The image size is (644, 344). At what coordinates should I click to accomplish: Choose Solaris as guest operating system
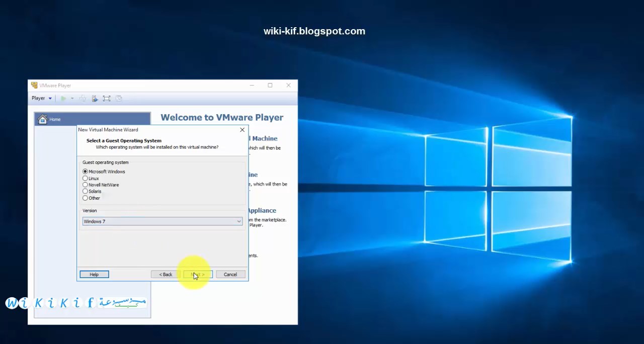[85, 191]
